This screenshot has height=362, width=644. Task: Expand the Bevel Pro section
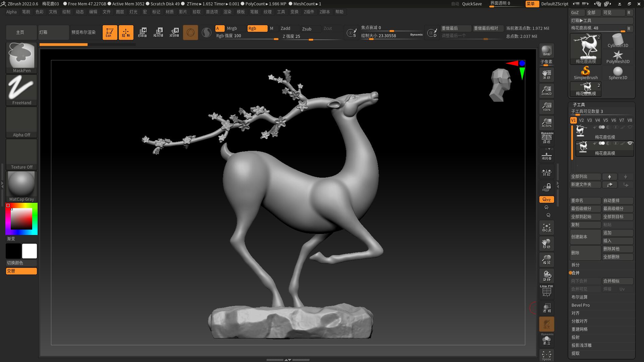(580, 305)
